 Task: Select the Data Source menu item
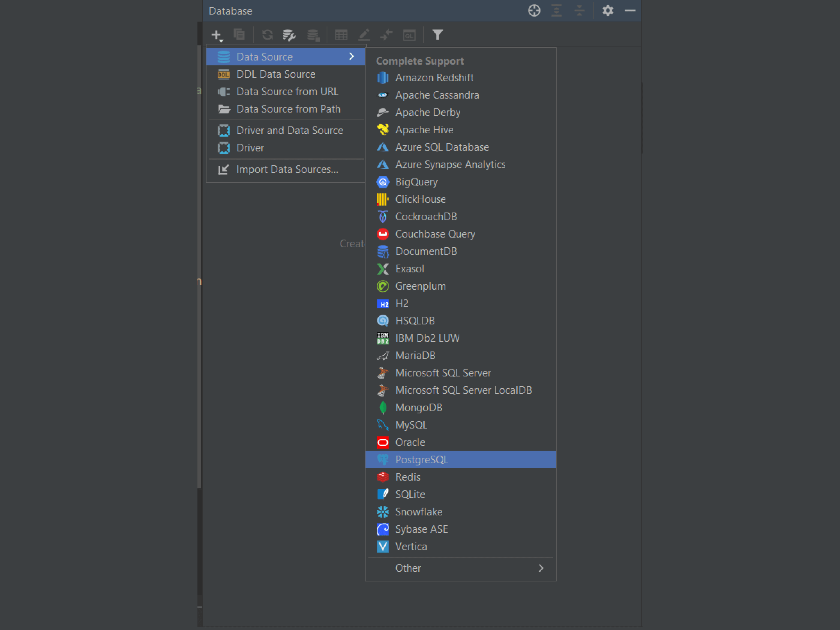coord(286,56)
